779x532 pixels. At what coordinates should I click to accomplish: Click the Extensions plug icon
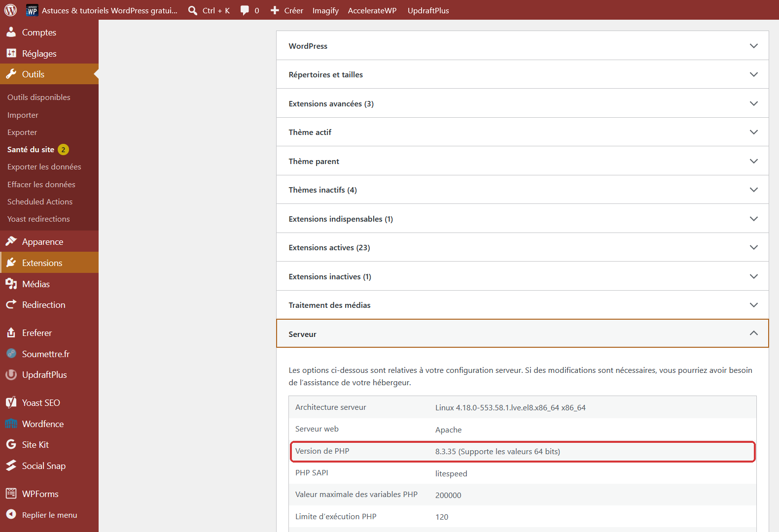[11, 263]
